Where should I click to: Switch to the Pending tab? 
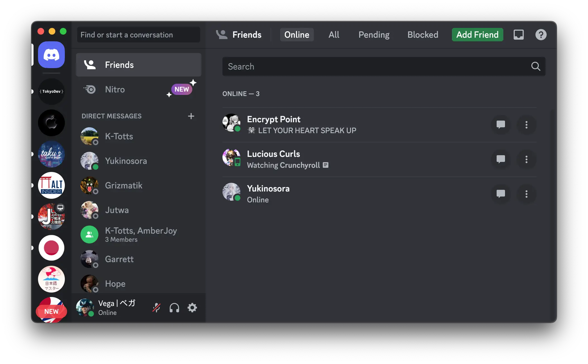tap(374, 35)
